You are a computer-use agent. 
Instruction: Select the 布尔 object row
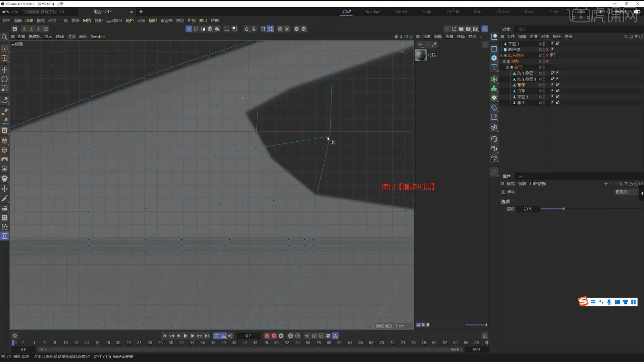click(x=521, y=85)
